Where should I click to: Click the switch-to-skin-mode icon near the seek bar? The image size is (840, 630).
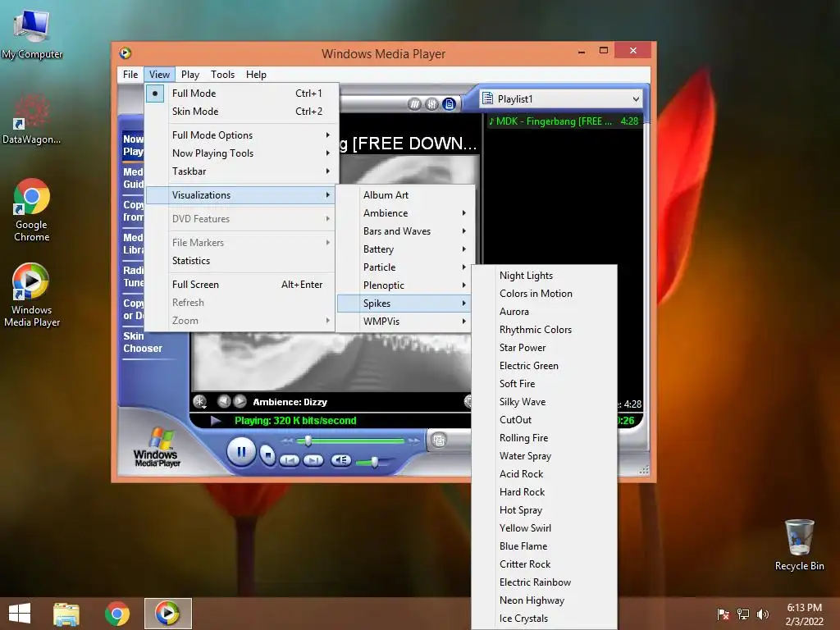(439, 441)
